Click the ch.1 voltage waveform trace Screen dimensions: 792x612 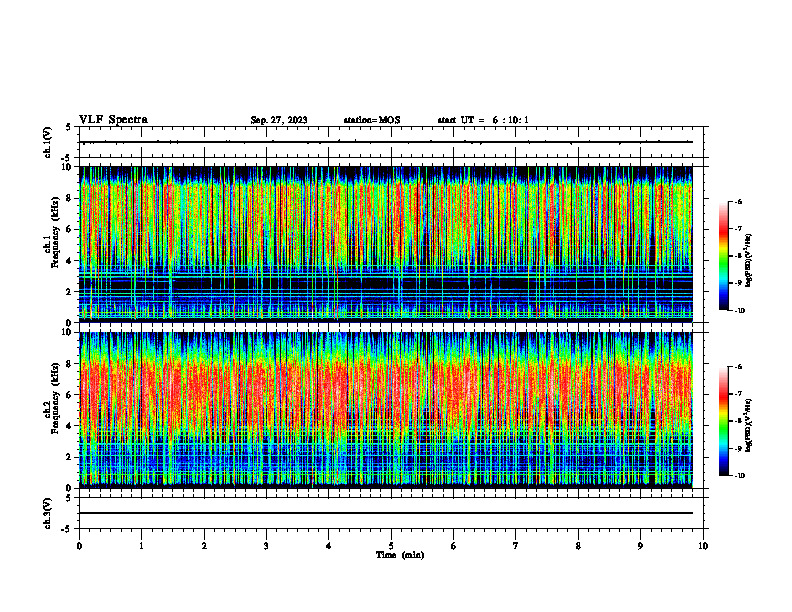386,142
